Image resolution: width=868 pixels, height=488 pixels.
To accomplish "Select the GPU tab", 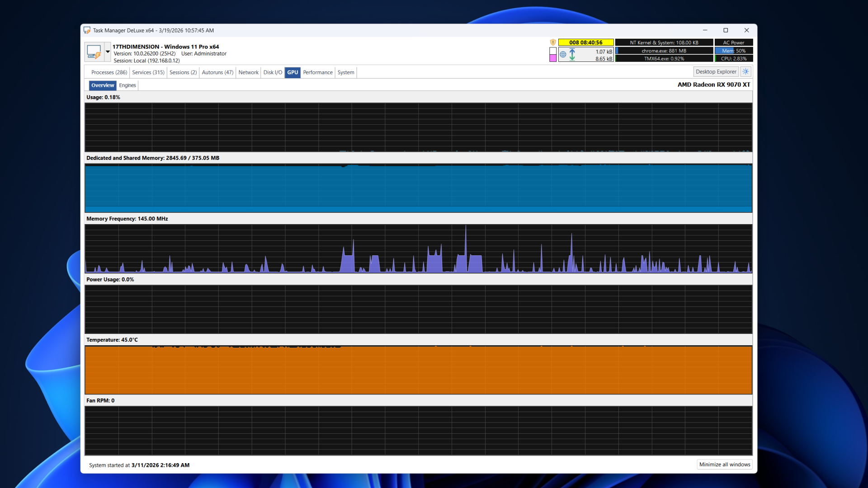I will [292, 72].
